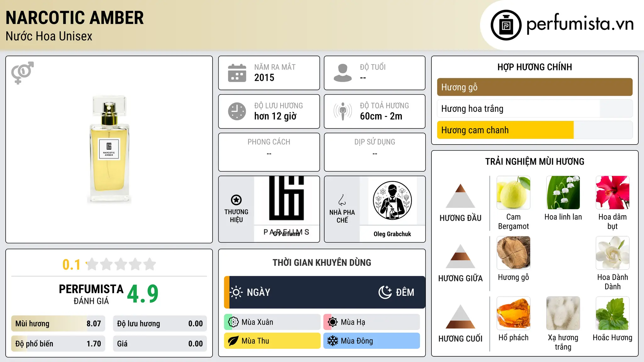Click the Perfumista rating 4.9
644x362 pixels.
(143, 294)
